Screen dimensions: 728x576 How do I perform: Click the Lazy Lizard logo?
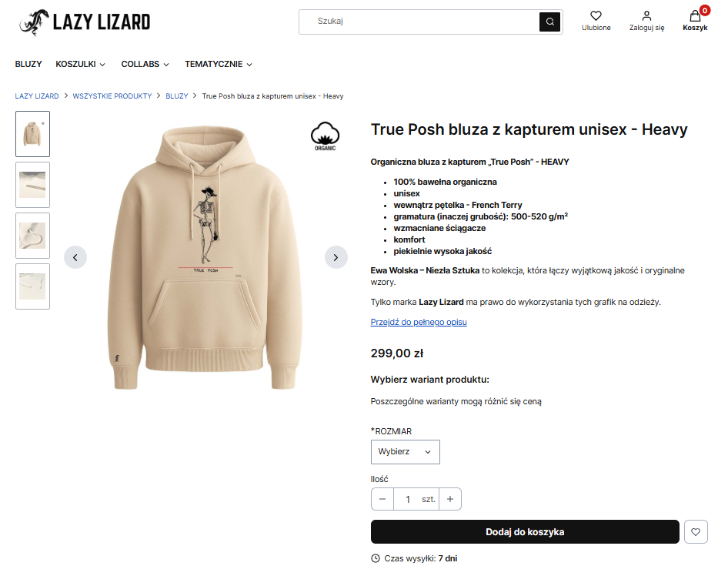click(85, 22)
